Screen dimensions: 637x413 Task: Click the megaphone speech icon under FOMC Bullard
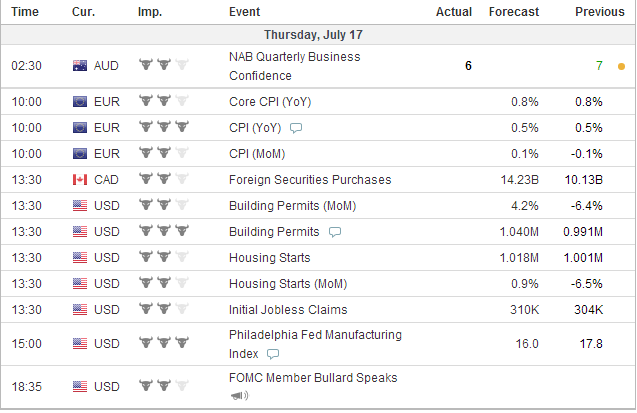[x=239, y=395]
